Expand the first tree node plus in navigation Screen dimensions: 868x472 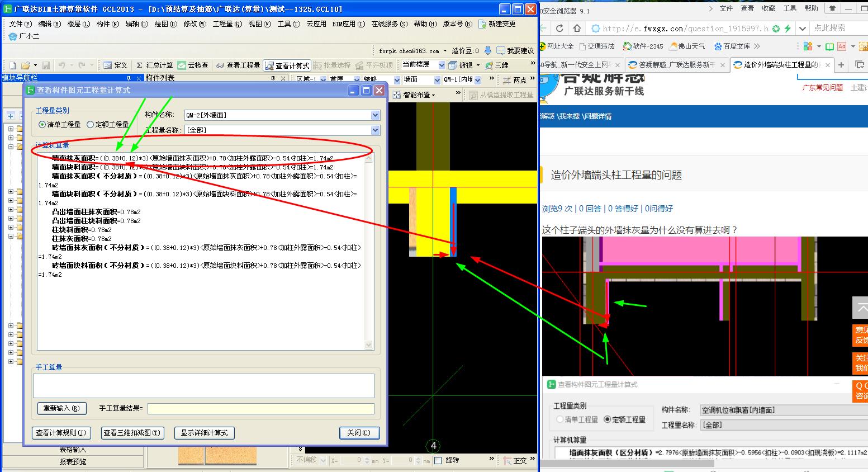click(11, 129)
